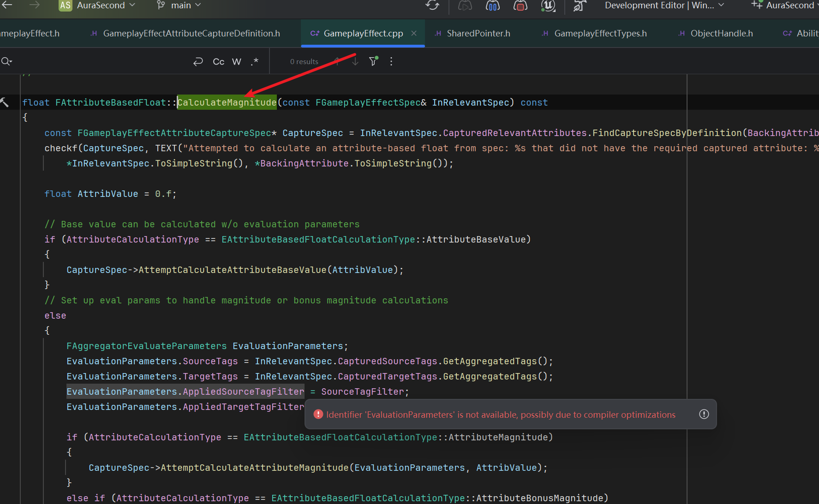Screen dimensions: 819x504
Task: Click AttemptCalculateAttributeMagnitude call
Action: 255,468
